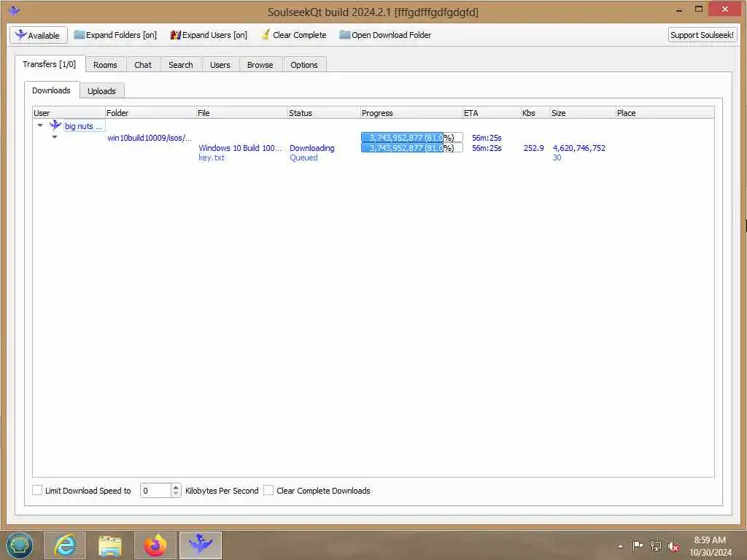The height and width of the screenshot is (560, 747).
Task: Open the Users tab
Action: click(220, 65)
